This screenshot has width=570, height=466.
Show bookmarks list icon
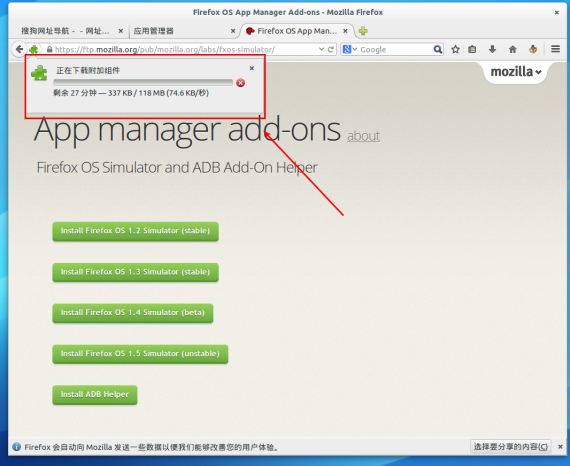pos(472,49)
